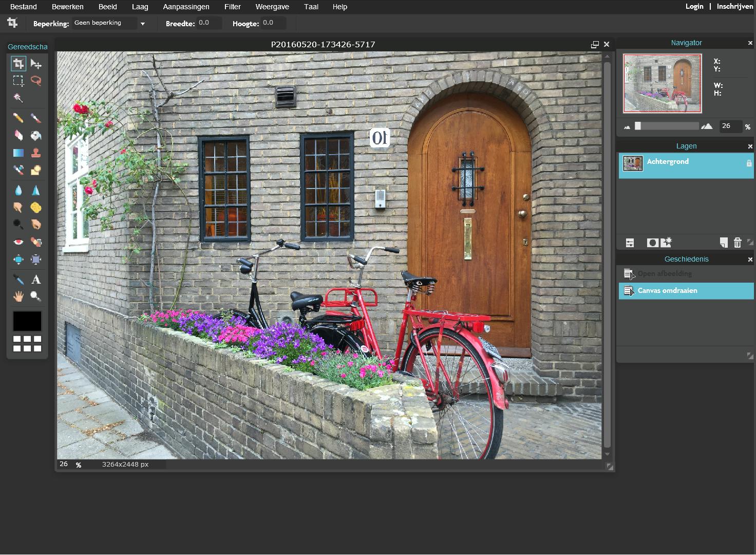Click the Login link
756x555 pixels.
click(694, 6)
